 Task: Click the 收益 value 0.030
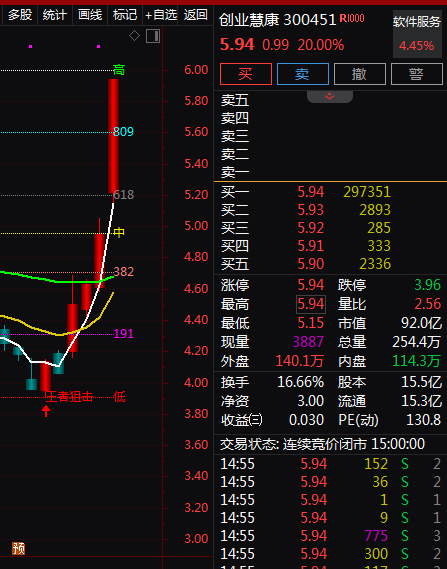[x=306, y=420]
